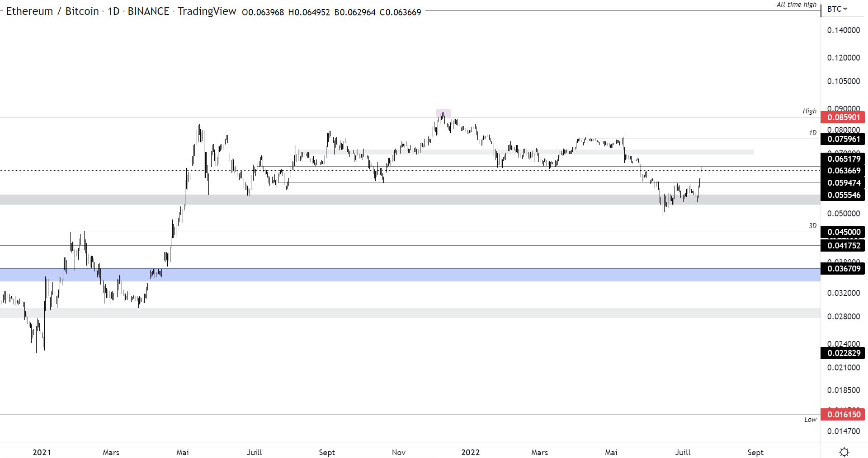Screen dimensions: 868x458
Task: Click the 0.050000 price scale value
Action: click(x=844, y=214)
